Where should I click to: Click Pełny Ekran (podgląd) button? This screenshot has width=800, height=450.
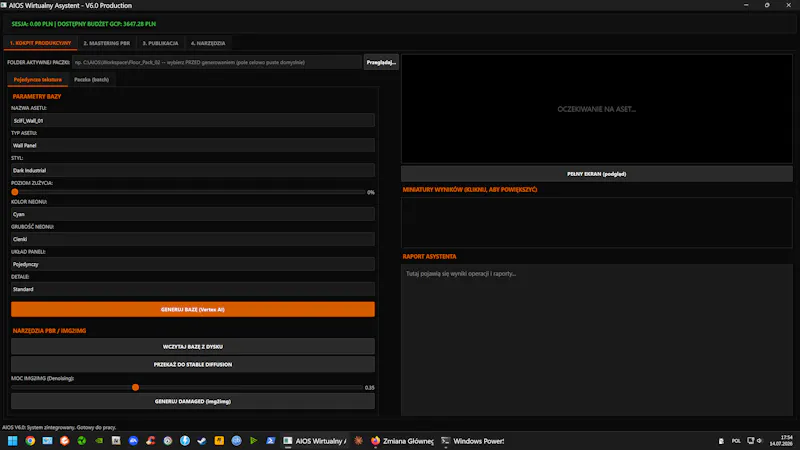[x=596, y=174]
